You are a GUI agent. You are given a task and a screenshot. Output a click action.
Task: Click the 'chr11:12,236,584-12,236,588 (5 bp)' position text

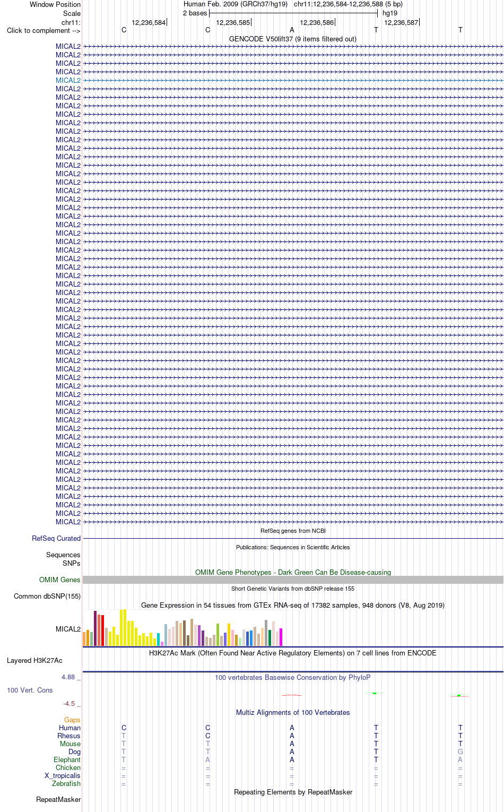click(348, 4)
